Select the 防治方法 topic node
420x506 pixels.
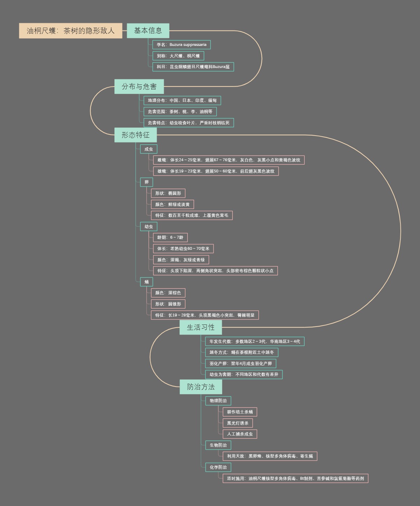point(201,387)
